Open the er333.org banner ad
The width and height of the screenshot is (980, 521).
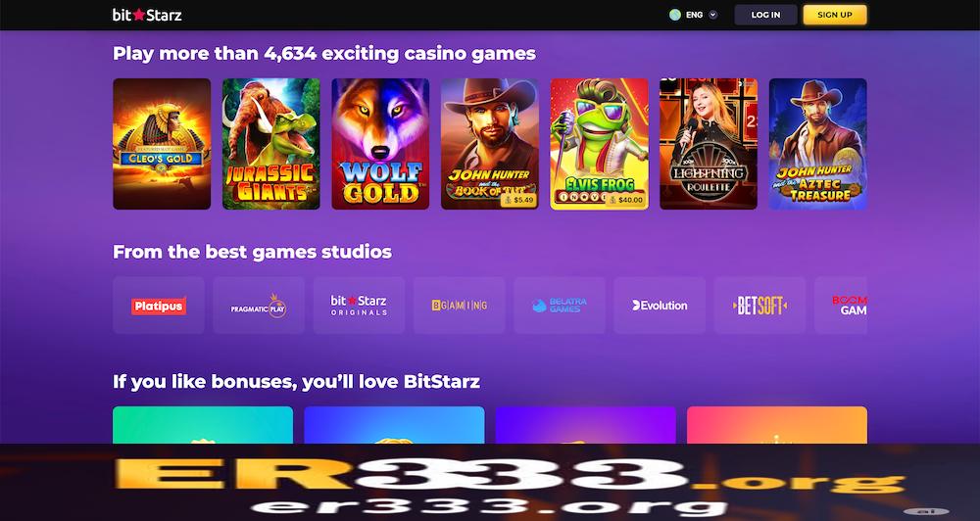(490, 482)
